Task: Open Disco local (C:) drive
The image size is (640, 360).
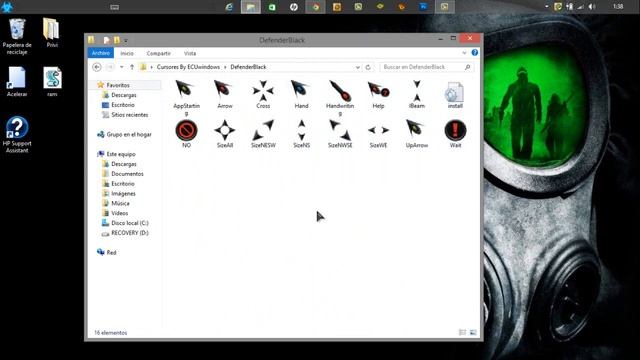Action: (x=130, y=223)
